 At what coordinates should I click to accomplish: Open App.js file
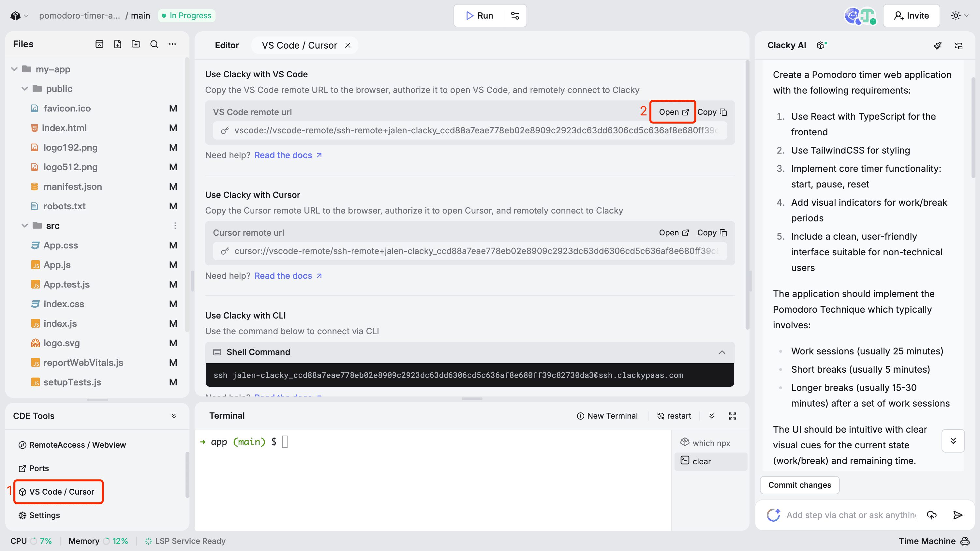[57, 265]
